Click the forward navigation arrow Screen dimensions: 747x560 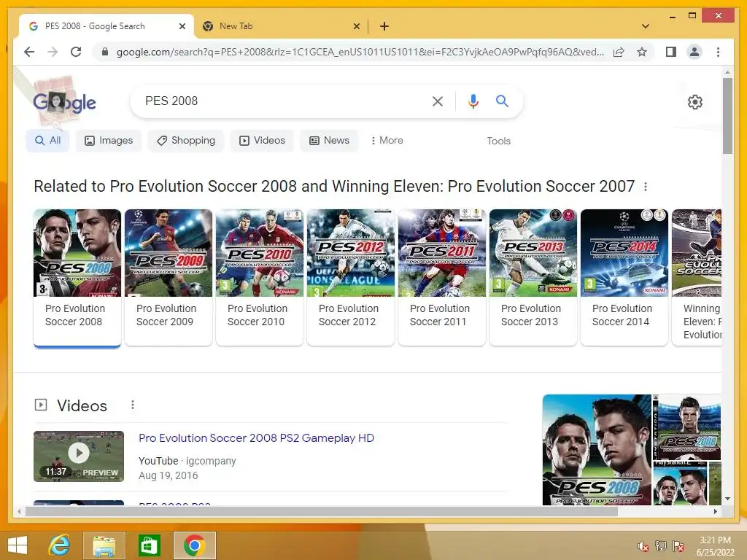(53, 52)
